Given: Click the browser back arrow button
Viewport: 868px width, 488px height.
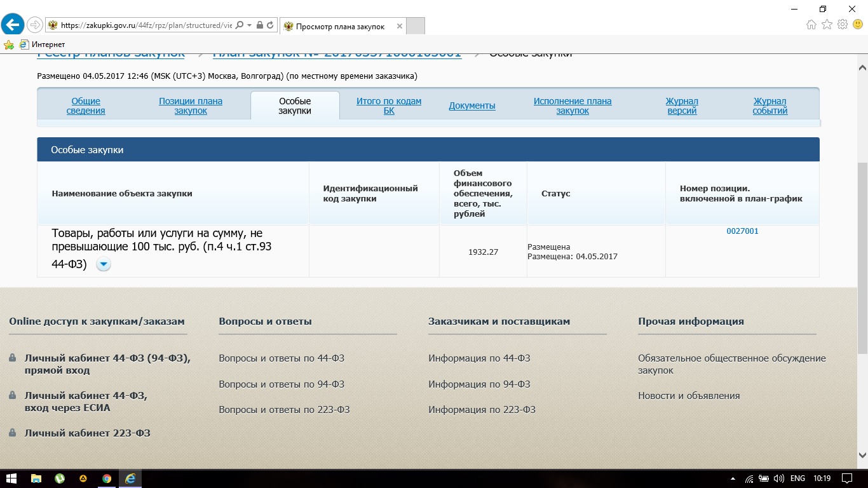Looking at the screenshot, I should pos(13,25).
